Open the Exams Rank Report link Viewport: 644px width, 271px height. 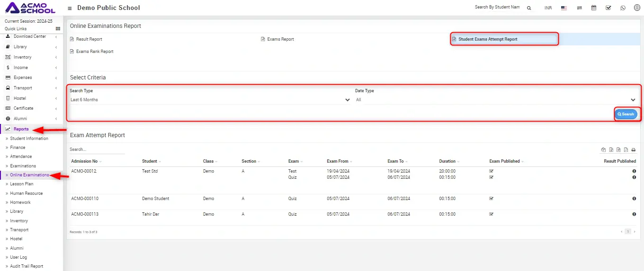95,52
